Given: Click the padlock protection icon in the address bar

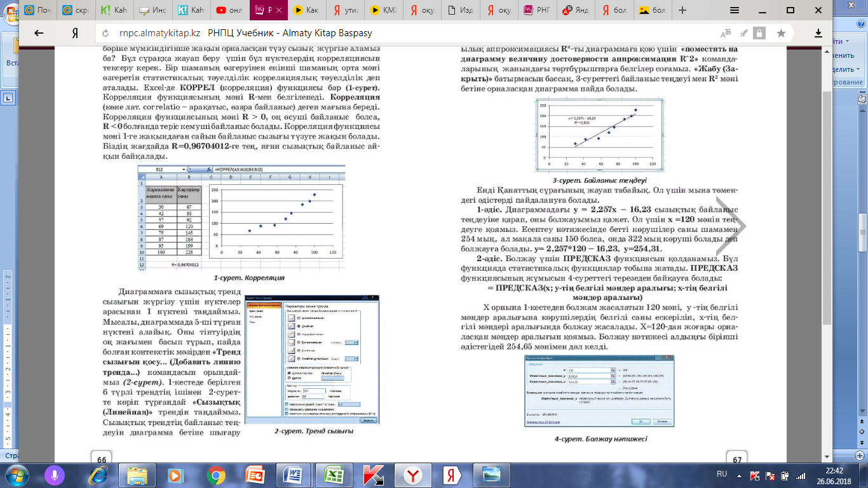Looking at the screenshot, I should coord(761,33).
